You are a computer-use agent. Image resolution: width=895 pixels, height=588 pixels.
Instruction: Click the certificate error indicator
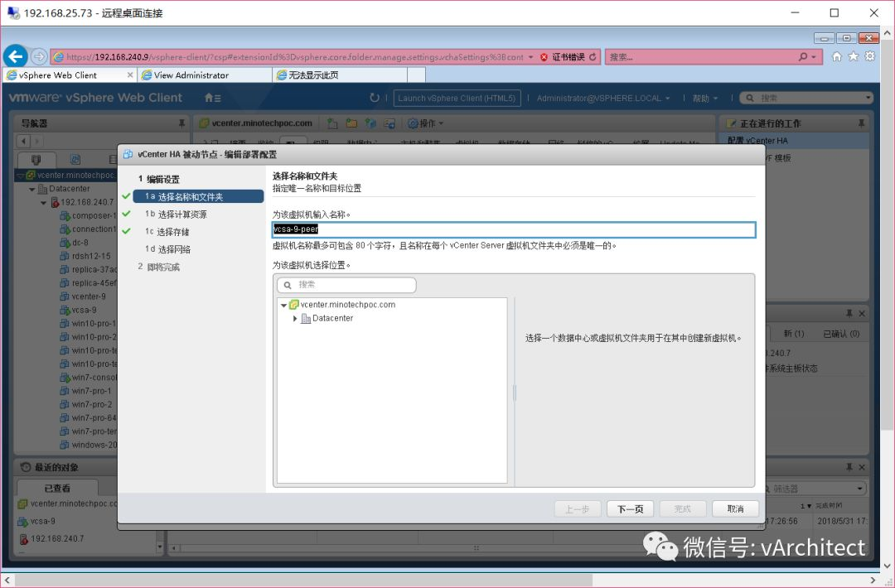pyautogui.click(x=563, y=57)
